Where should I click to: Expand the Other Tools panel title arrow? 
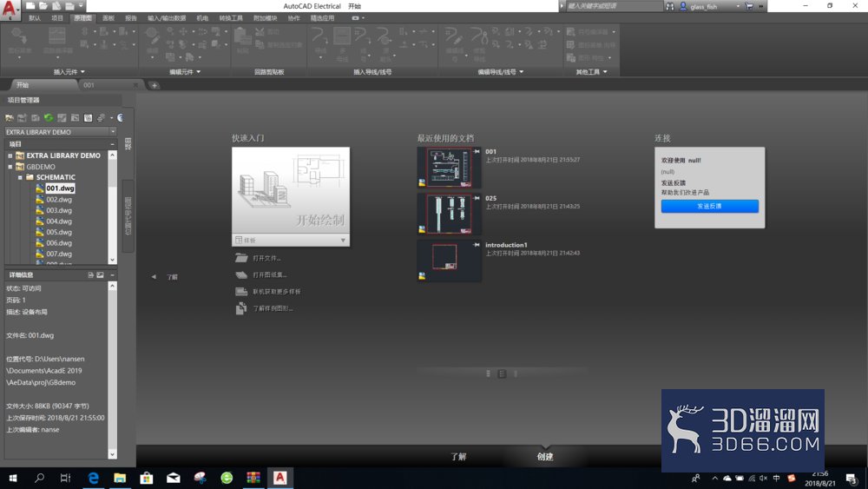coord(605,72)
